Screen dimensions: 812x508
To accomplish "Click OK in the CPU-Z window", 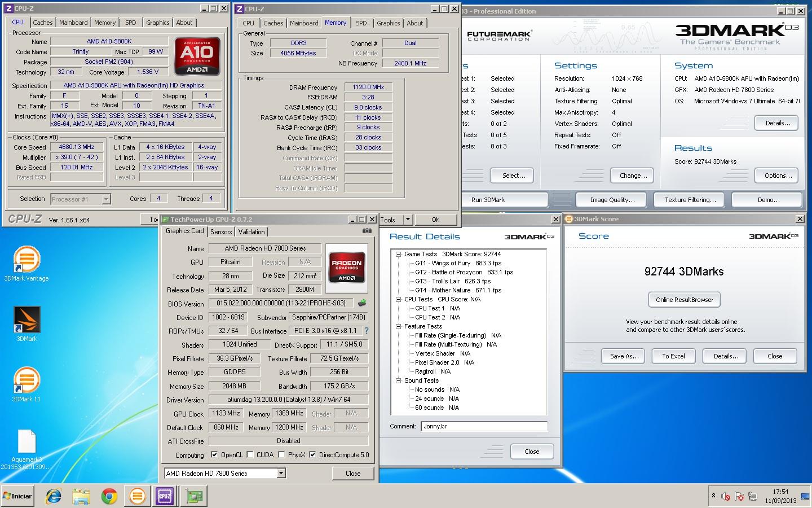I will [x=435, y=220].
